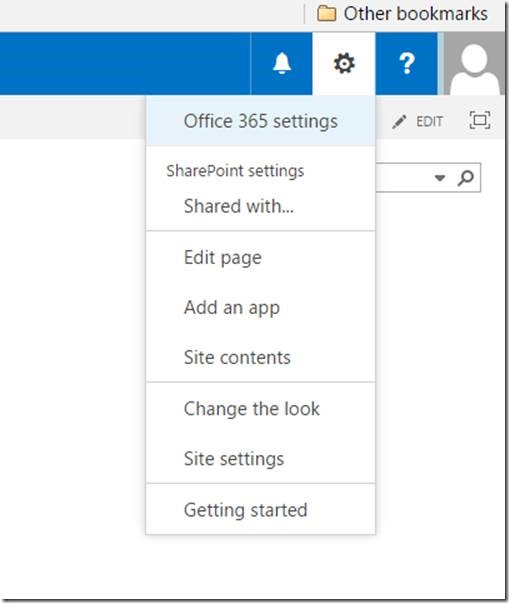Click the pencil EDIT button
This screenshot has width=509, height=603.
[417, 122]
